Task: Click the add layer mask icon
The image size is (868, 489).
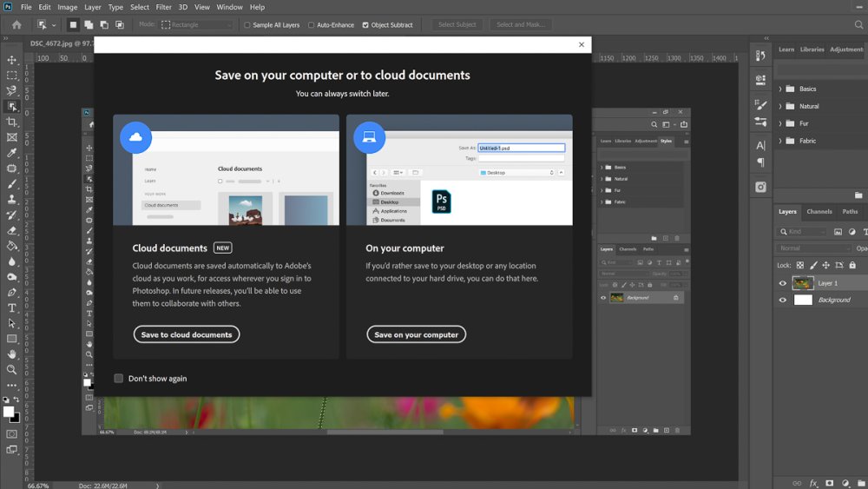Action: point(829,484)
